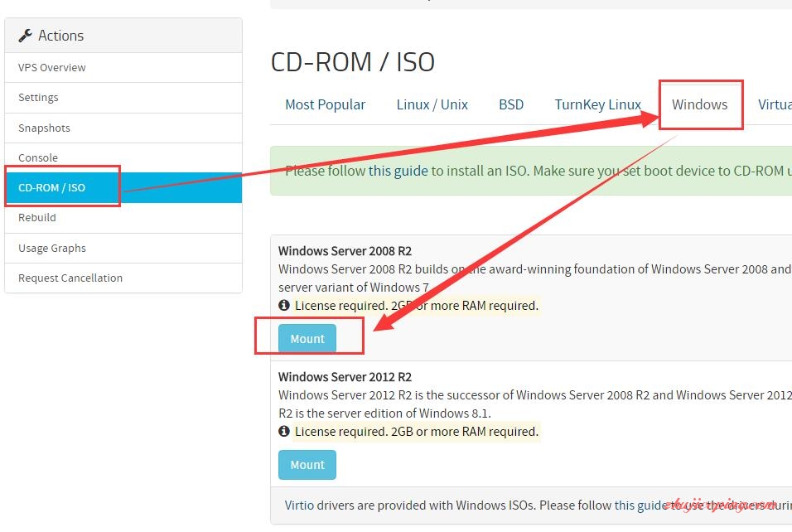Open Console from the Actions list
This screenshot has width=792, height=532.
(123, 157)
